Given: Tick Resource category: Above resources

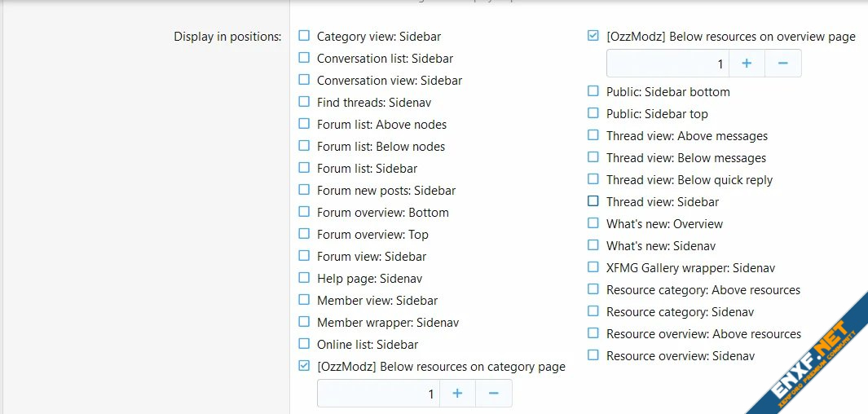Looking at the screenshot, I should 593,289.
